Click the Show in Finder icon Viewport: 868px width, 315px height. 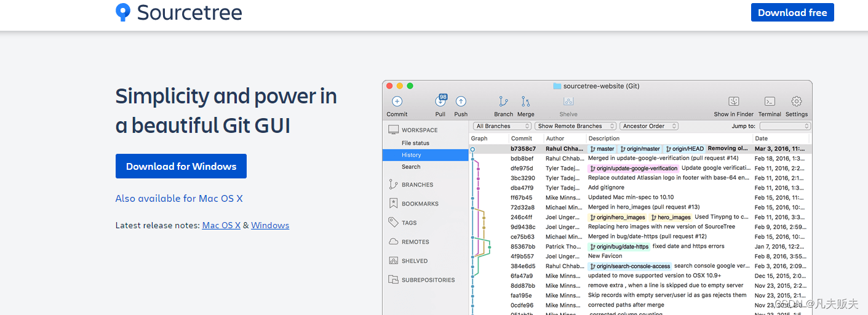pyautogui.click(x=734, y=102)
